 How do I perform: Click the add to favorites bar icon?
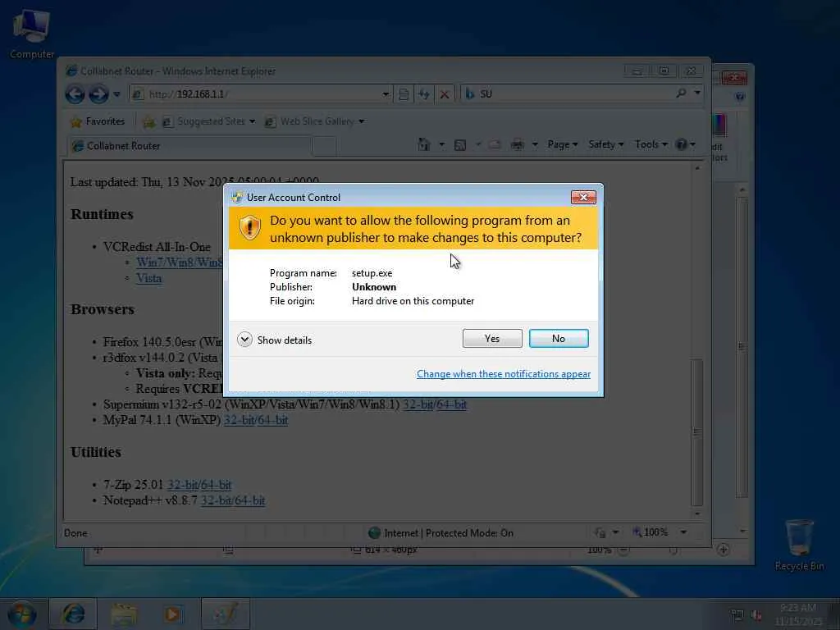148,122
